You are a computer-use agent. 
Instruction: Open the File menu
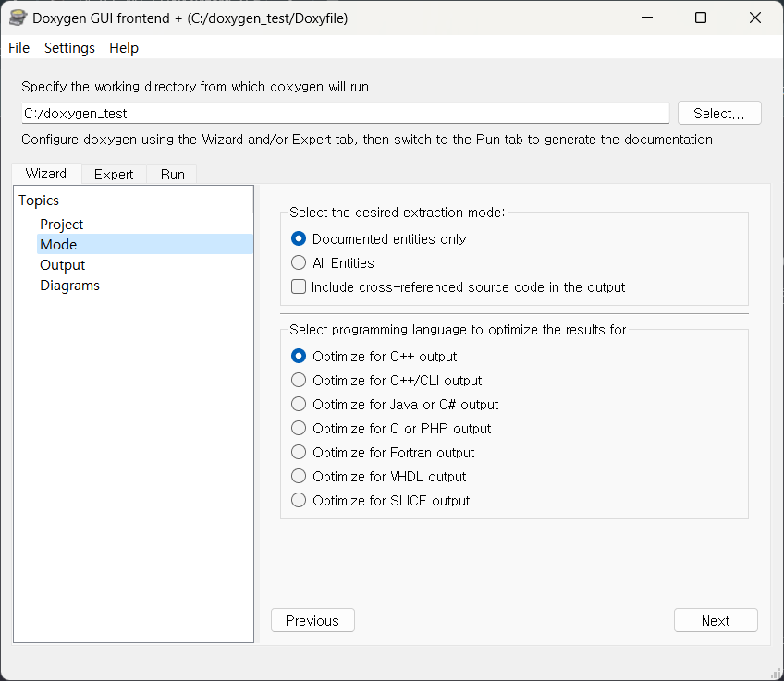[18, 48]
